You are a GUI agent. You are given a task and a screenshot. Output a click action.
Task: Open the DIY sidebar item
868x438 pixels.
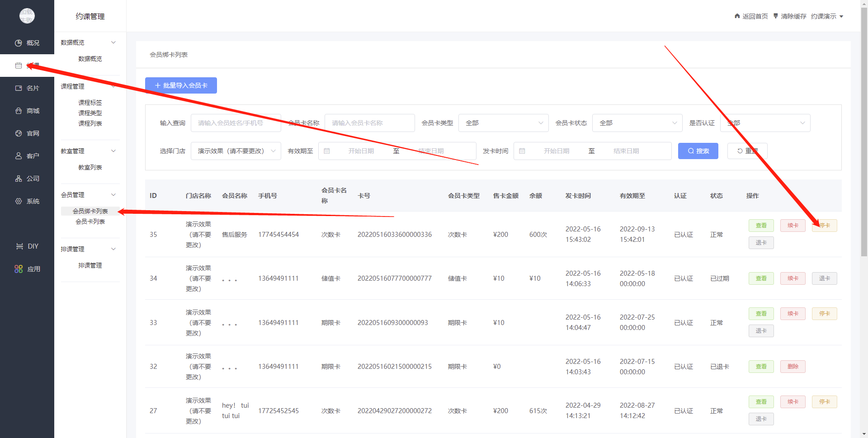pos(27,246)
